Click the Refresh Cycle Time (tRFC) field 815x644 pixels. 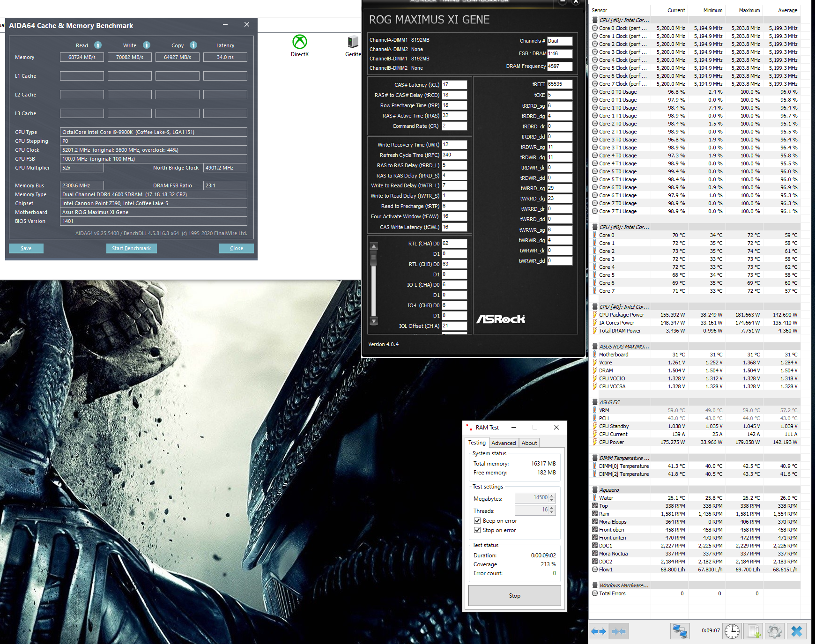point(454,155)
